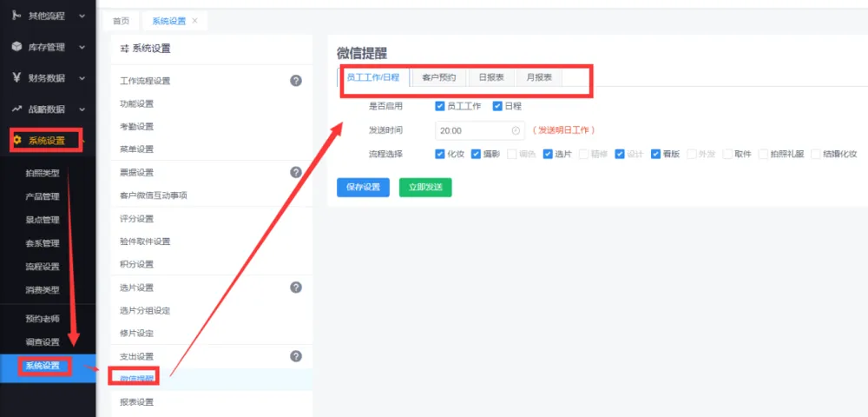Image resolution: width=868 pixels, height=417 pixels.
Task: Switch to the 客户预约 tab
Action: pos(438,77)
